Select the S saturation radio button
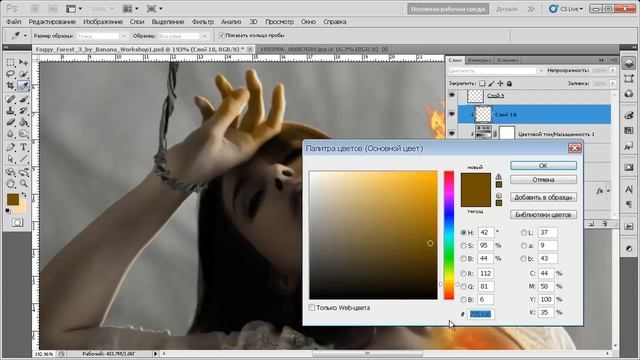 pyautogui.click(x=463, y=245)
